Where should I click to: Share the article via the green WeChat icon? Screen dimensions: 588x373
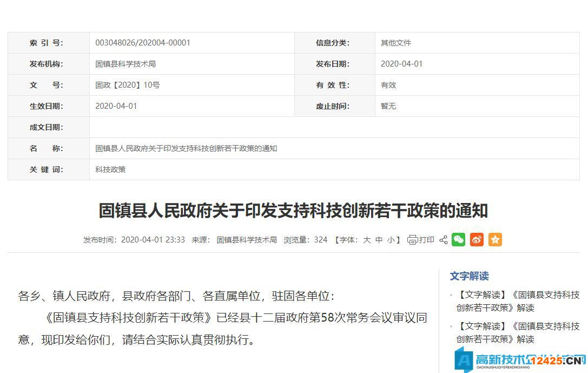coord(458,239)
